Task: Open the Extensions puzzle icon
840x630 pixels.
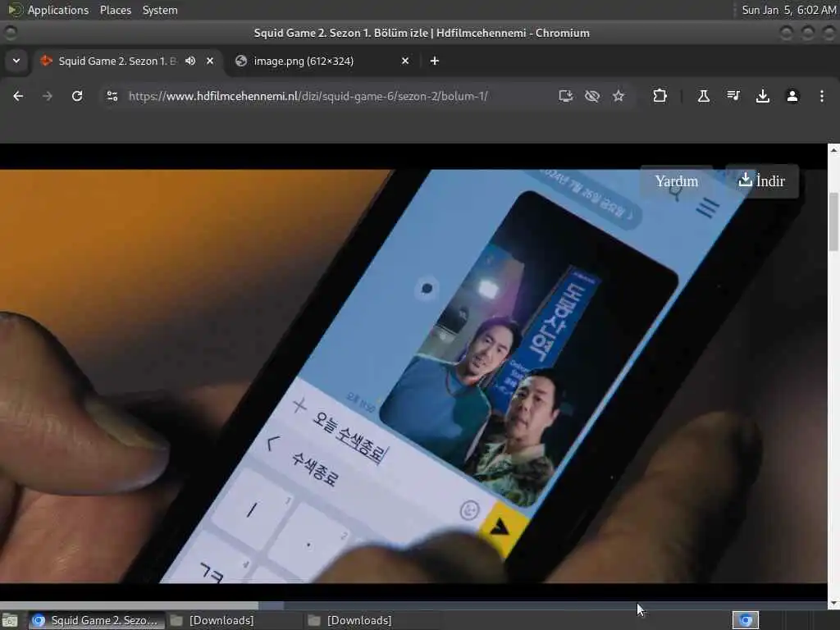Action: click(x=660, y=96)
